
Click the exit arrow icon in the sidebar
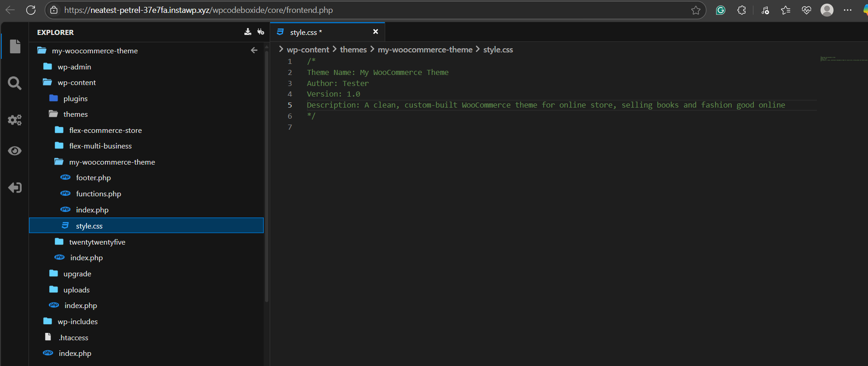pyautogui.click(x=15, y=188)
